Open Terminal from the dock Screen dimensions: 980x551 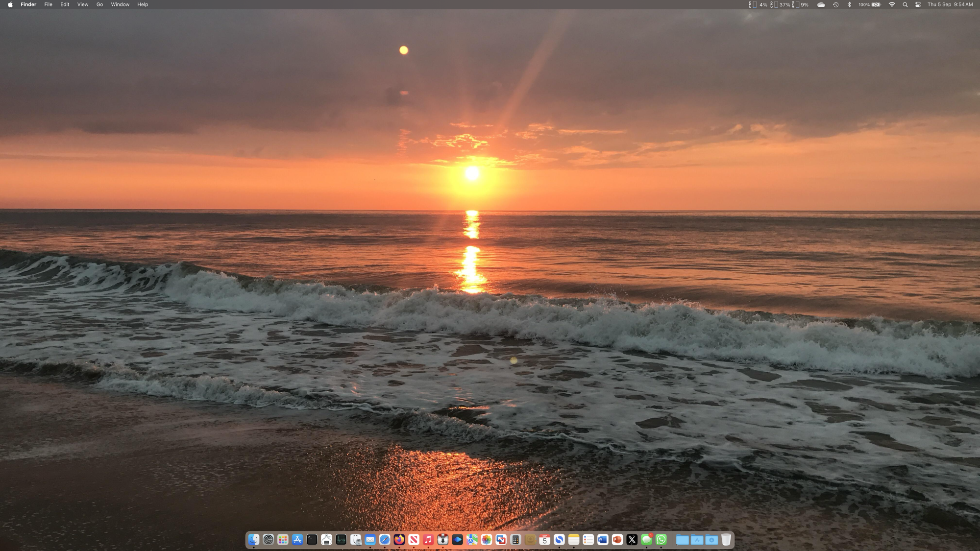coord(312,540)
